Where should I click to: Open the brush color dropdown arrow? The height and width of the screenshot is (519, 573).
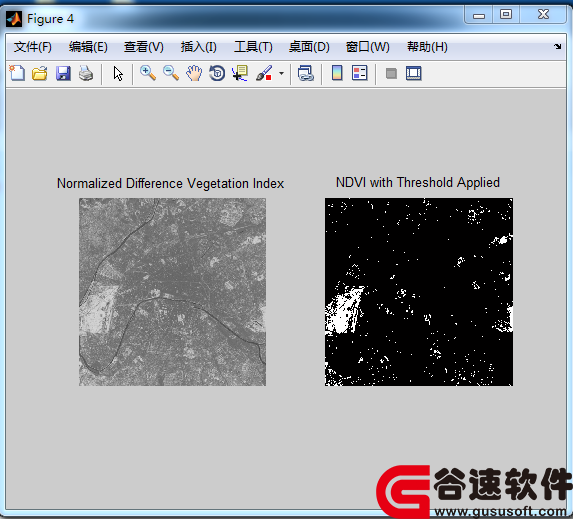[281, 73]
